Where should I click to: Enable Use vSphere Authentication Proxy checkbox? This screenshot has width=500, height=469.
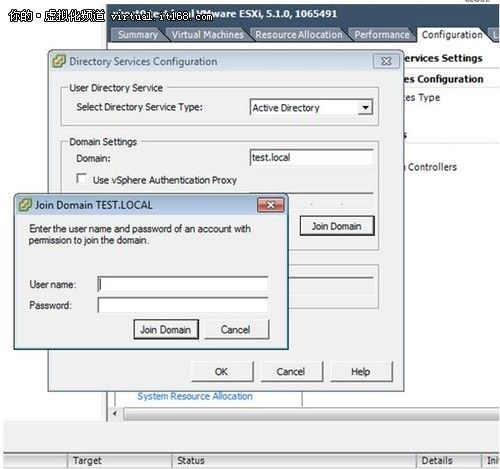tap(81, 178)
